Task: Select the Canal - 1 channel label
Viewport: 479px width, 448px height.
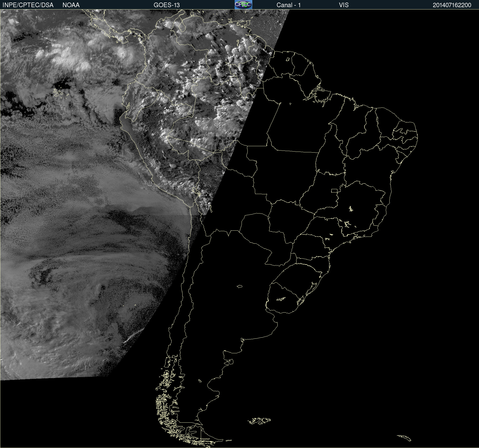Action: click(288, 5)
